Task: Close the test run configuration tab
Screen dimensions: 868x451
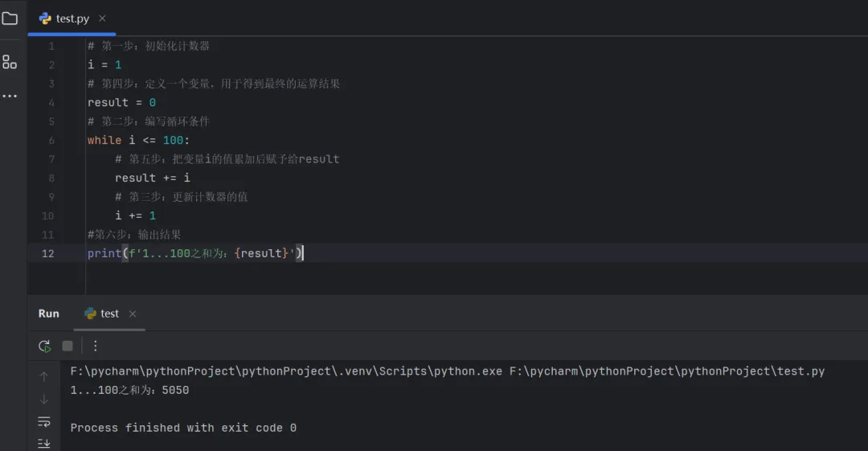Action: (x=133, y=314)
